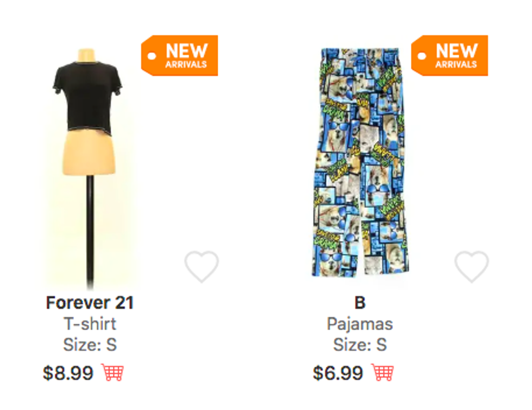Viewport: 532px width, 410px height.
Task: Click the New Arrivals tag on T-shirt
Action: point(180,55)
